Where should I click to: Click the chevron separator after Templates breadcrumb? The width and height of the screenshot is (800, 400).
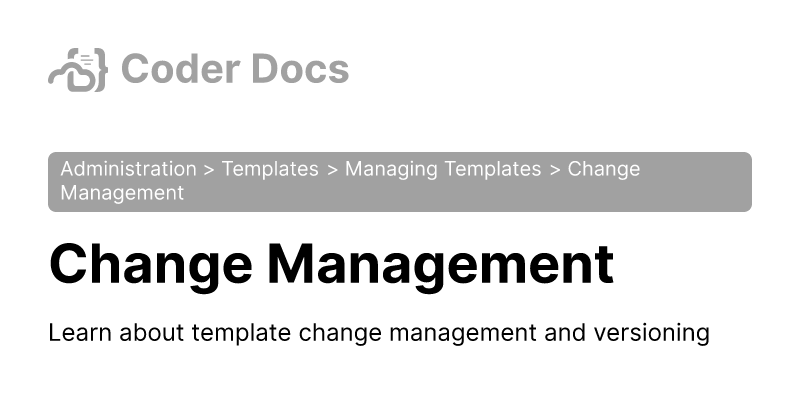click(x=332, y=170)
